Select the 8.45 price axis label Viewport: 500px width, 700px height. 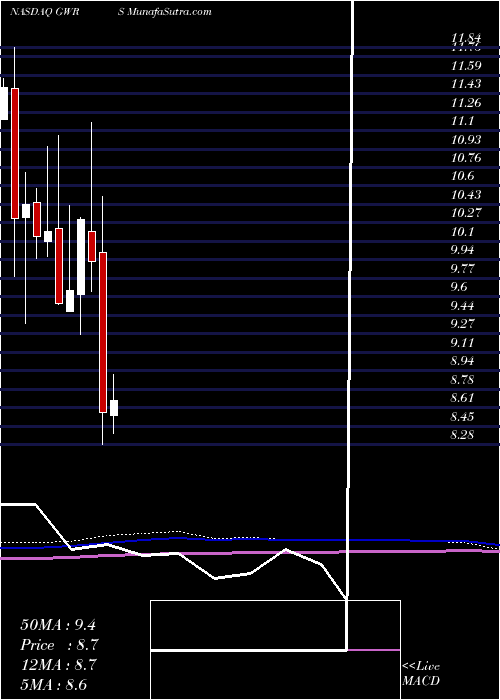[x=462, y=417]
